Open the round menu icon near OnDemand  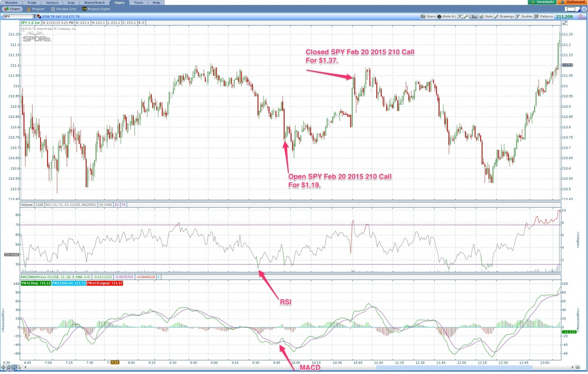[x=583, y=9]
